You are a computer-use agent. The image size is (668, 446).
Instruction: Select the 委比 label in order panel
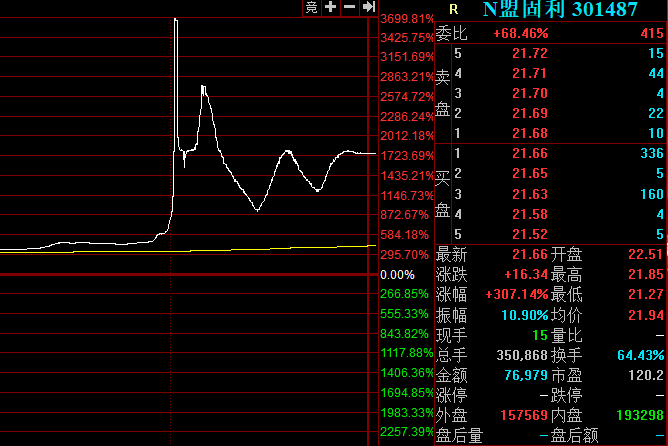pos(452,33)
